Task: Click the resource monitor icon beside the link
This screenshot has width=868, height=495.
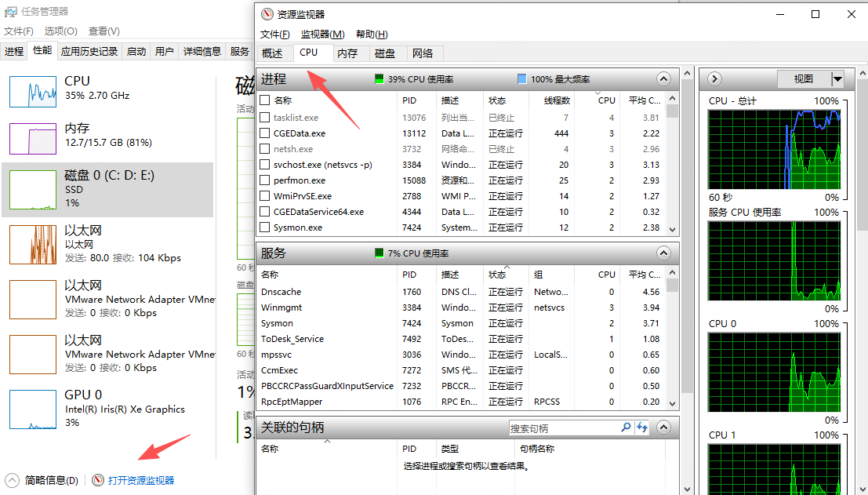Action: [98, 480]
